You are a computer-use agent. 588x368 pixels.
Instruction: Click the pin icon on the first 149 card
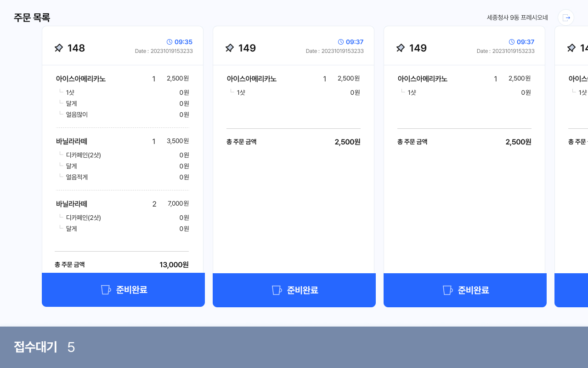pos(230,48)
